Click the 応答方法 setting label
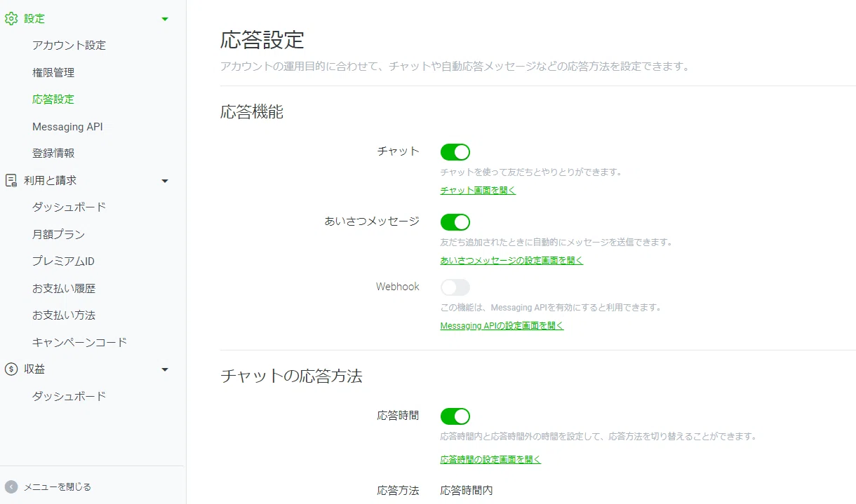Screen dimensions: 856x504 (x=398, y=491)
